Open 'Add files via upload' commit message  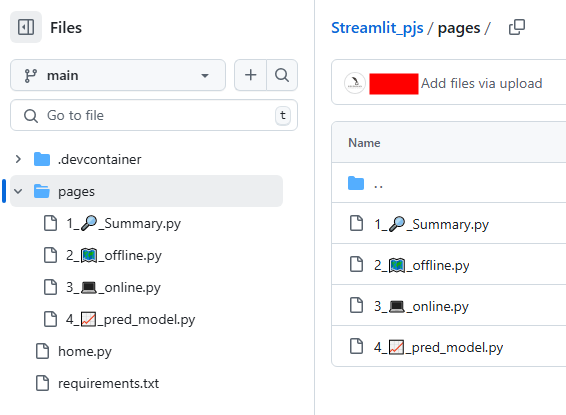pos(482,83)
